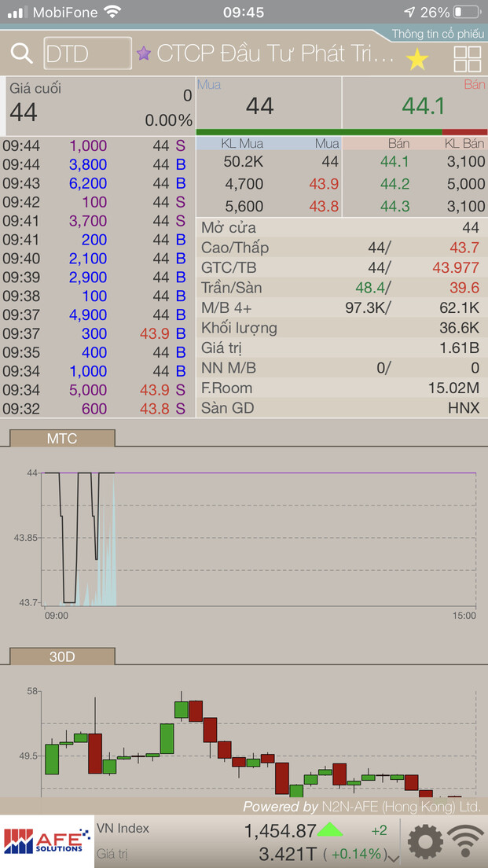The image size is (488, 868).
Task: Tap the purple star icon beside company name
Action: (x=144, y=53)
